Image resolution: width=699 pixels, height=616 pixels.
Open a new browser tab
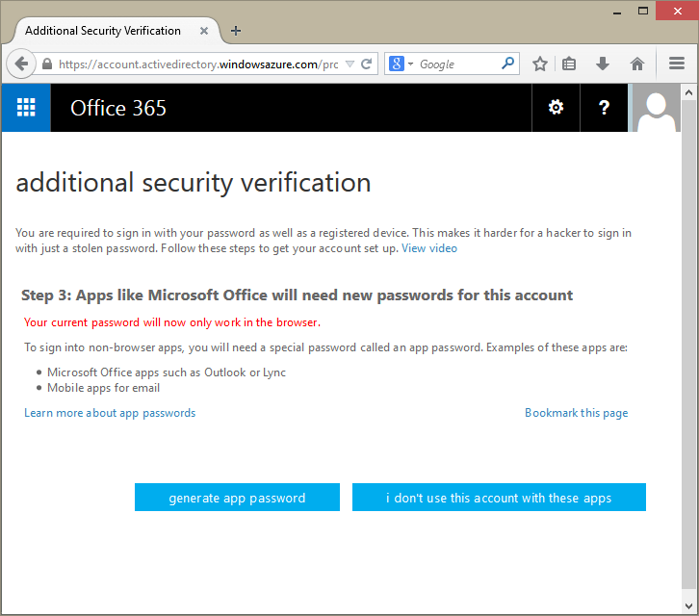pyautogui.click(x=237, y=31)
